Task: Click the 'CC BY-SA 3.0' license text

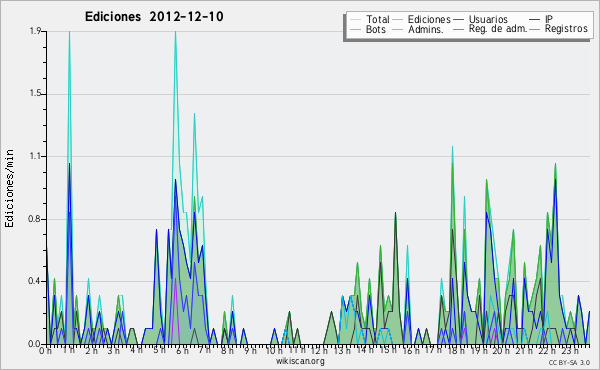Action: click(569, 362)
